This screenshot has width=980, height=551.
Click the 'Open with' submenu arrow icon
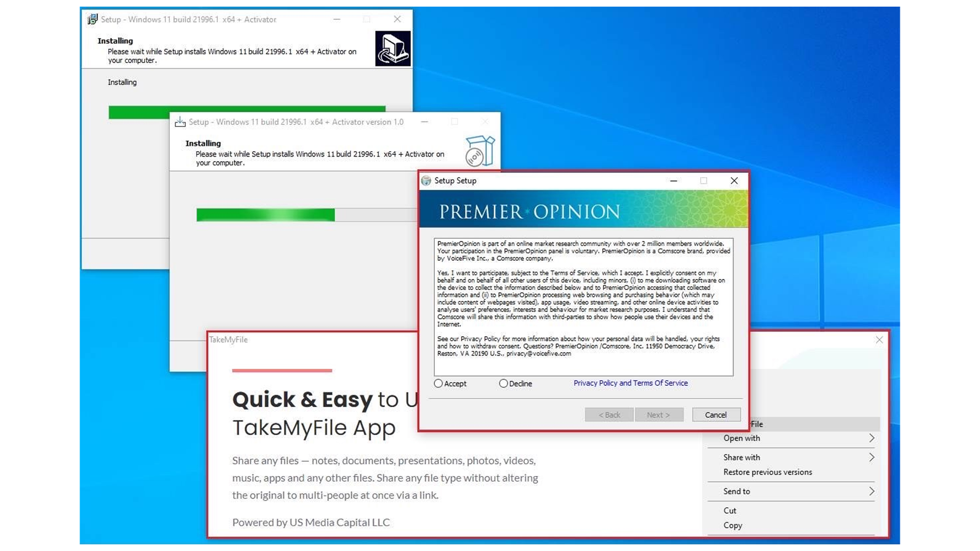(872, 438)
